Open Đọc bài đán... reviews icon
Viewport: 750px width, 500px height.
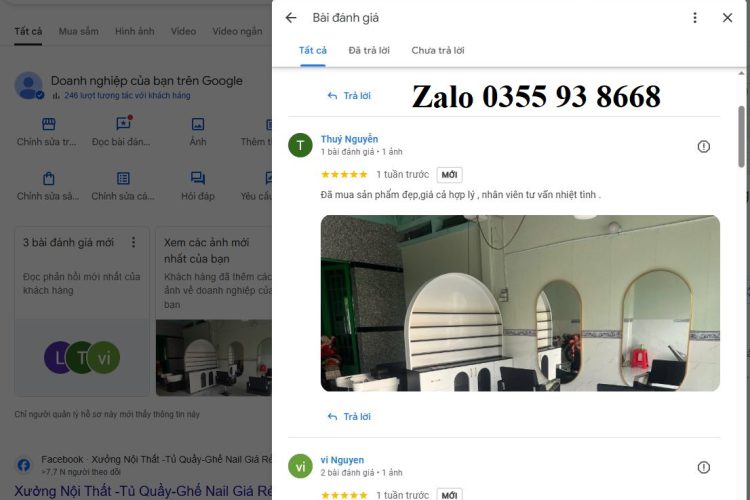[123, 123]
